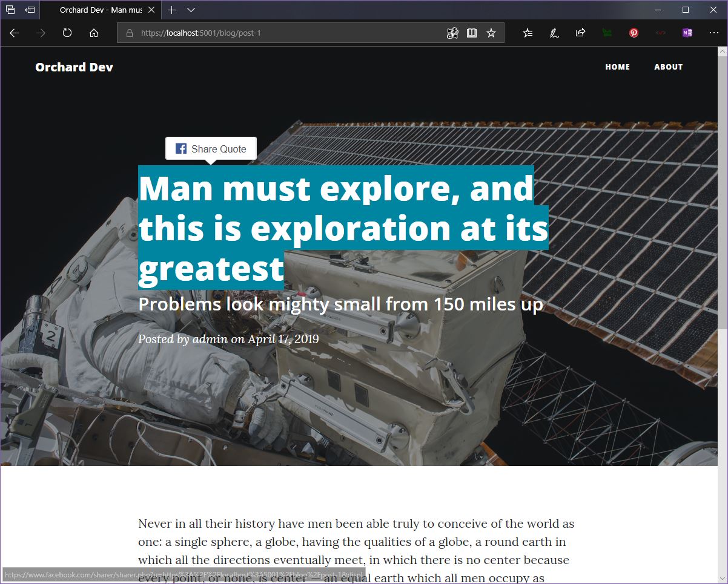Viewport: 728px width, 584px height.
Task: Navigate to the HOME menu link
Action: pos(617,67)
